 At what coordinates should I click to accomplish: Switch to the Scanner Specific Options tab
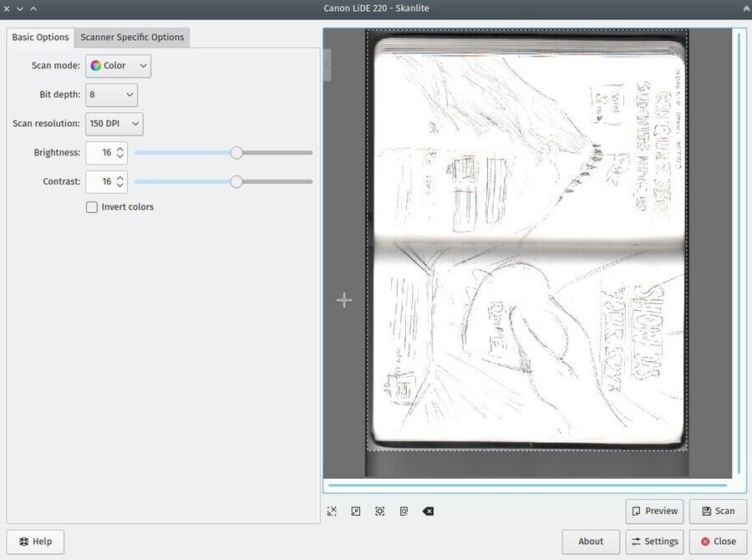pos(132,37)
